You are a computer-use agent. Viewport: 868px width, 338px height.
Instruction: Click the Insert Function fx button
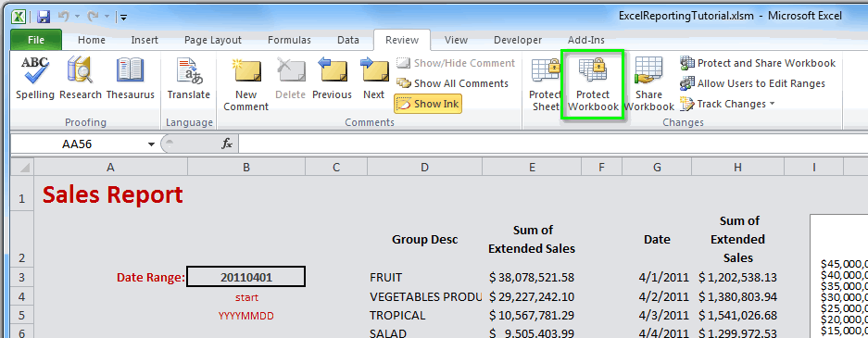[227, 144]
